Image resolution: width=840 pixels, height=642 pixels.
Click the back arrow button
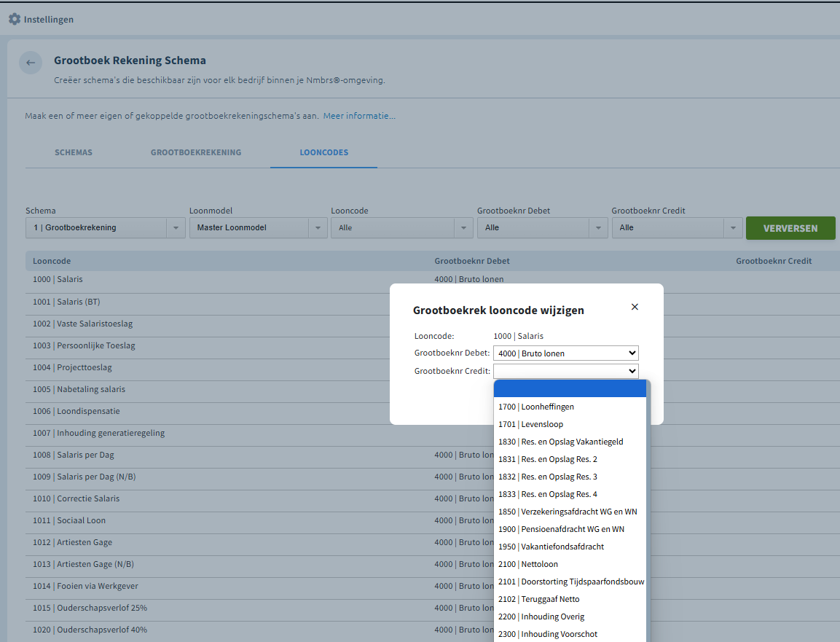click(x=31, y=63)
